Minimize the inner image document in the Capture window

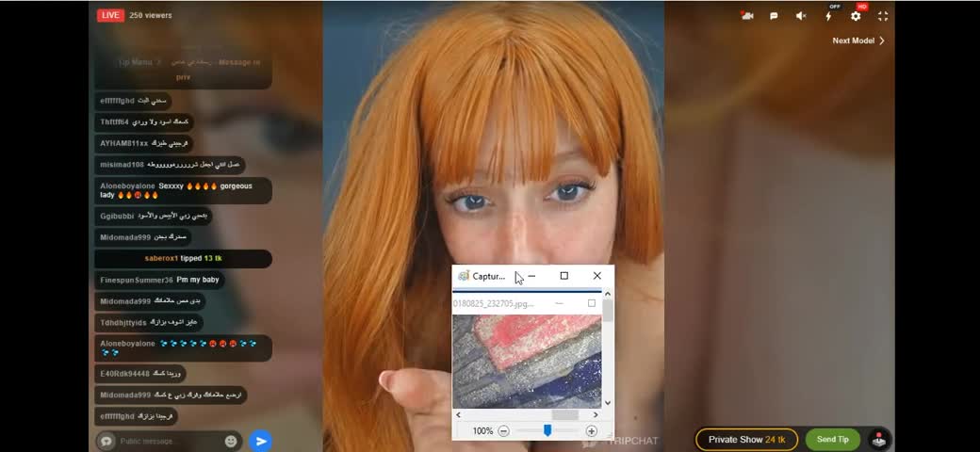coord(560,303)
